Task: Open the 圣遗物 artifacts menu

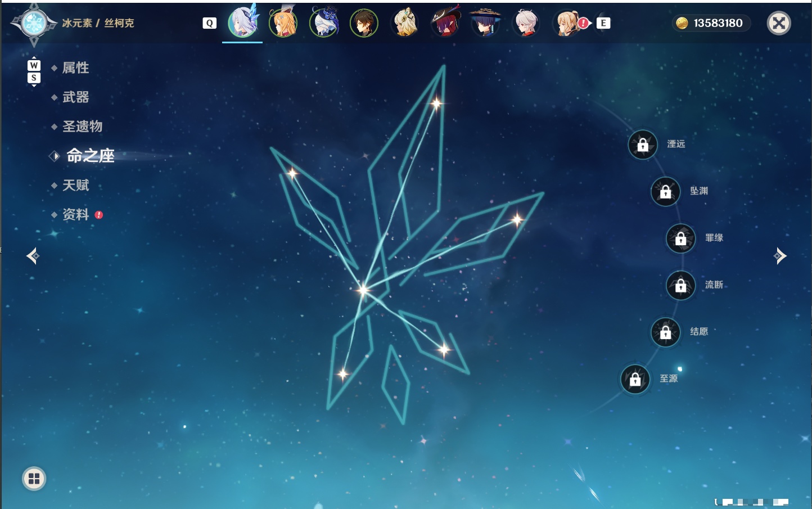Action: click(x=82, y=127)
